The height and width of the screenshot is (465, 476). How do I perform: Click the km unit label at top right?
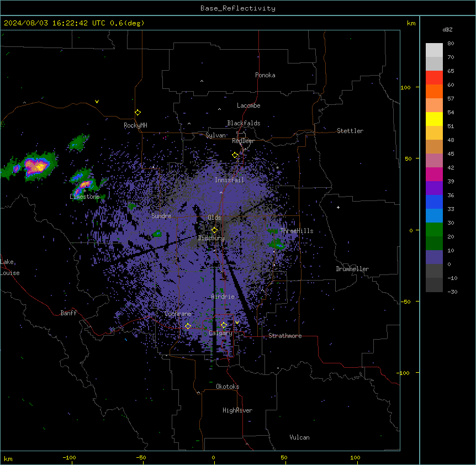coord(411,23)
